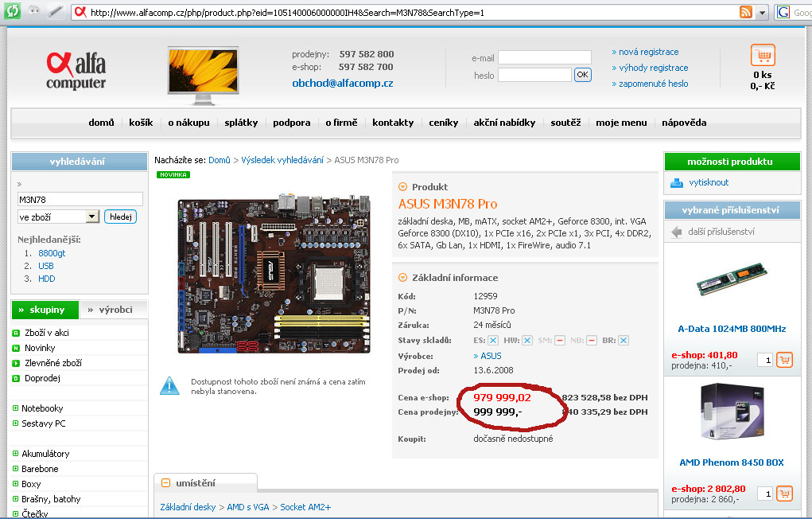Click the 'HDD' popular search link
The height and width of the screenshot is (519, 812).
(x=47, y=279)
